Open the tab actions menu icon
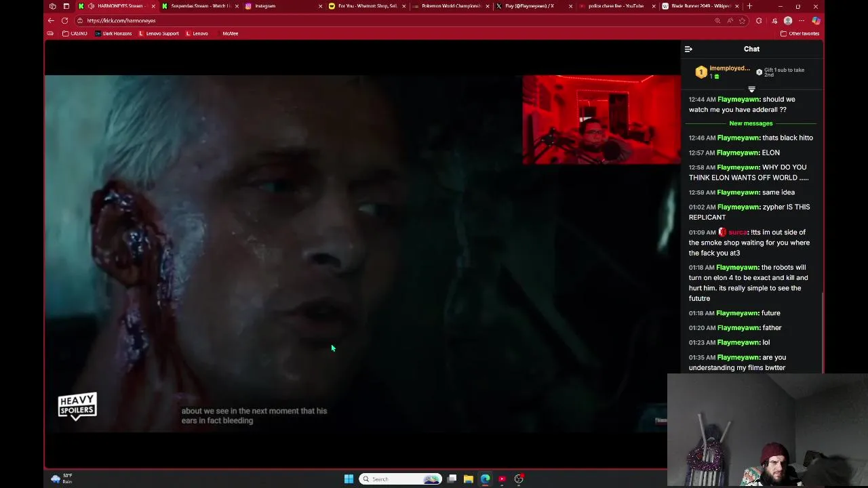Screen dimensions: 868x488 tap(66, 6)
